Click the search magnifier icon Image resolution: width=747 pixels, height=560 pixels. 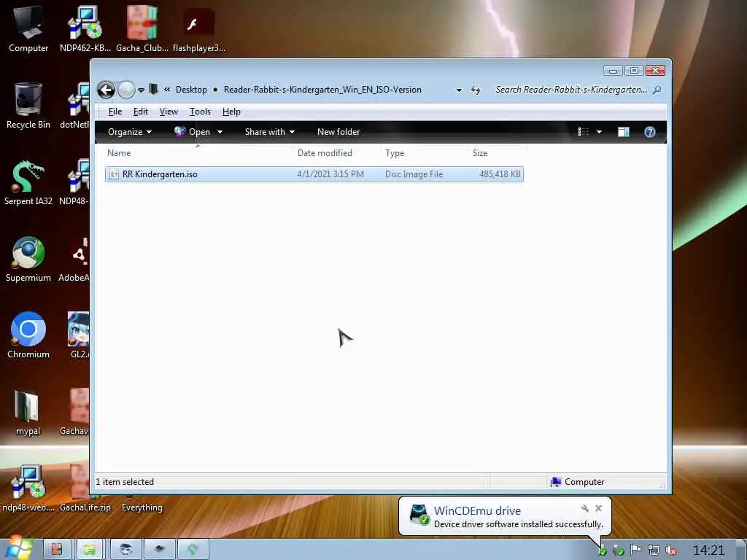[657, 90]
